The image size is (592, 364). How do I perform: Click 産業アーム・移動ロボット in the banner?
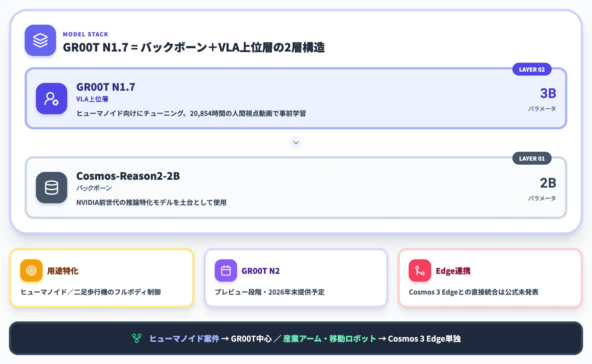tap(330, 339)
